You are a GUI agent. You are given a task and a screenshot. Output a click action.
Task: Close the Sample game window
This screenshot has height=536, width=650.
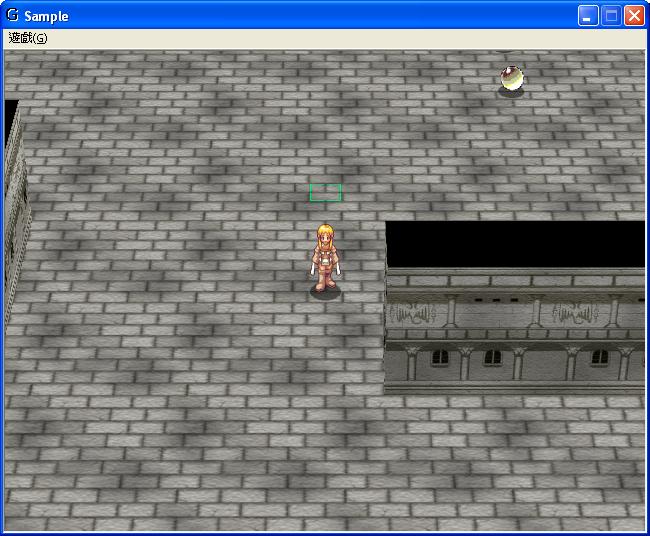[x=634, y=16]
